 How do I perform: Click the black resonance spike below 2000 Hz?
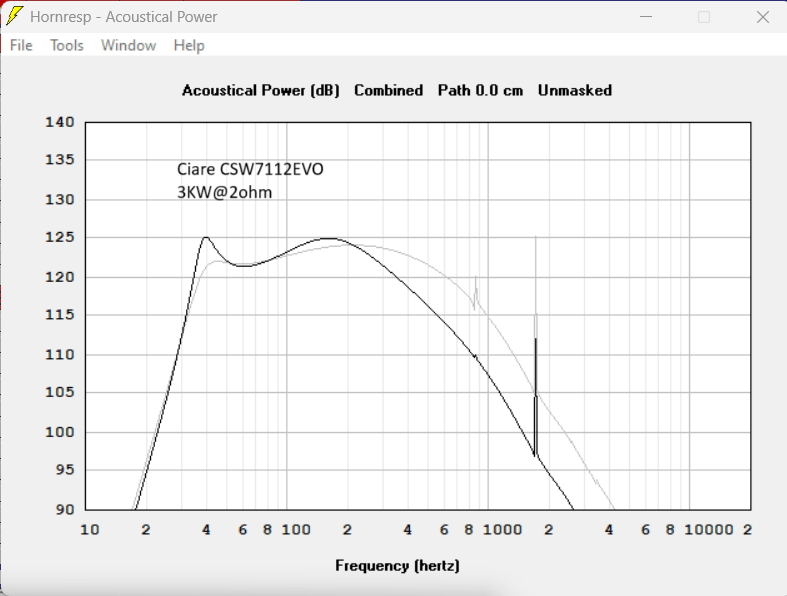click(x=536, y=397)
